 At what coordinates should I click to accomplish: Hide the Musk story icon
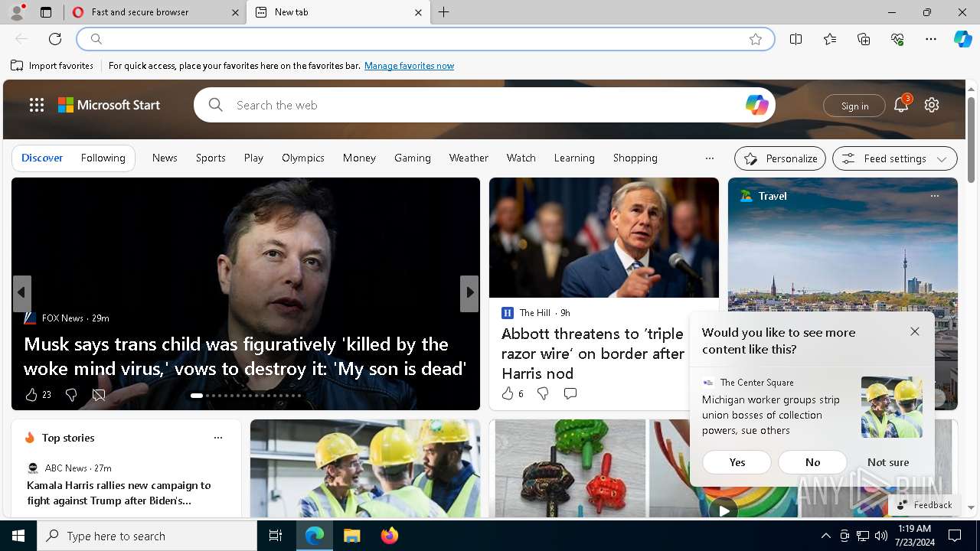pyautogui.click(x=99, y=395)
